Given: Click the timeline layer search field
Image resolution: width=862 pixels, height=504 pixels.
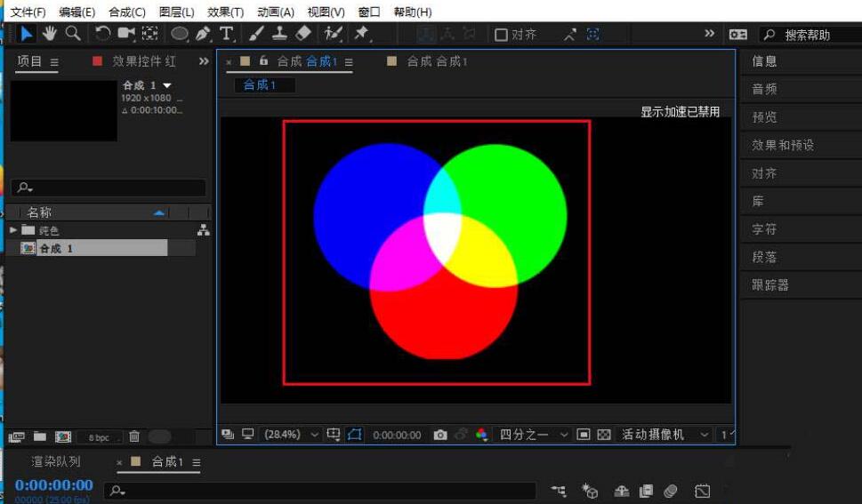Looking at the screenshot, I should click(320, 491).
